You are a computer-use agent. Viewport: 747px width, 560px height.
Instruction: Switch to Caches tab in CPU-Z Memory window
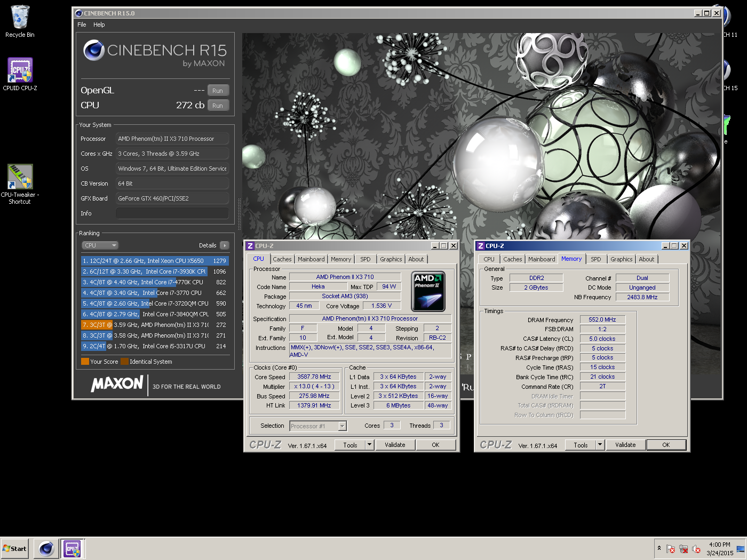[513, 259]
